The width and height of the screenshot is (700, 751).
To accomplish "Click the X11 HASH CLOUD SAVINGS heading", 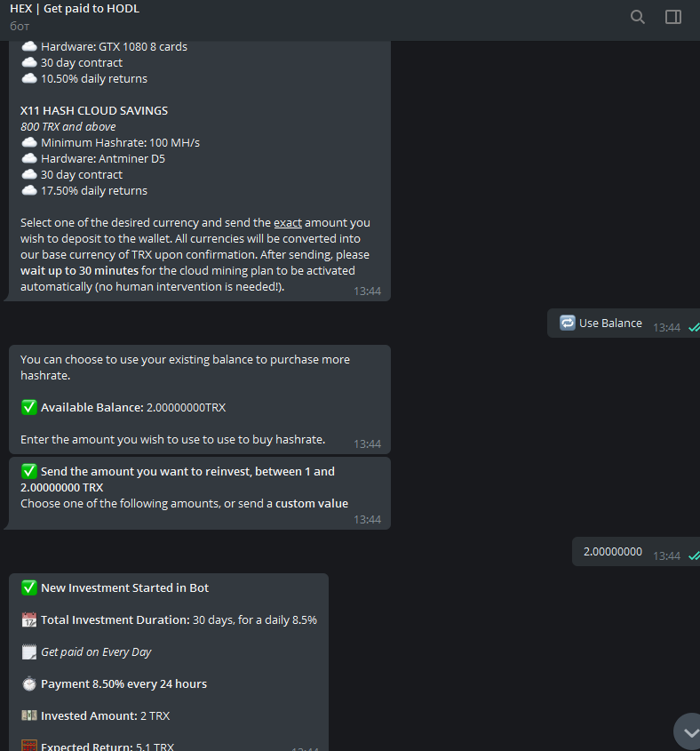I will pos(94,111).
